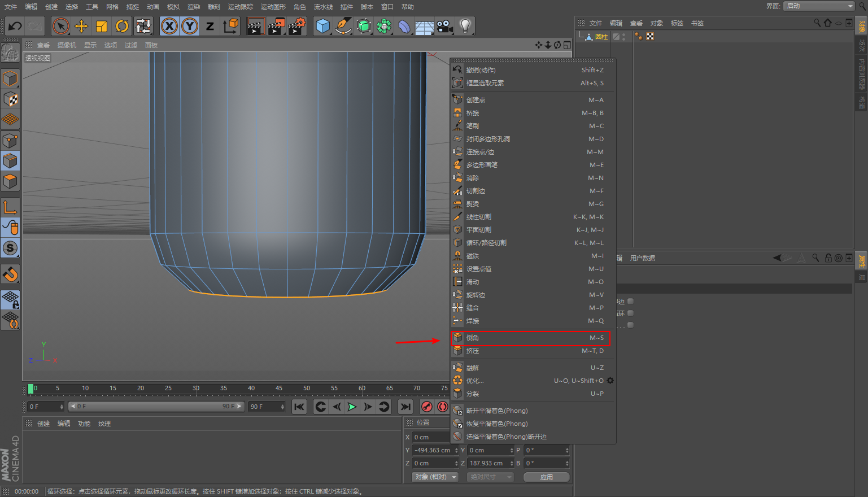Open the deformer objects icon
868x497 pixels.
point(404,26)
